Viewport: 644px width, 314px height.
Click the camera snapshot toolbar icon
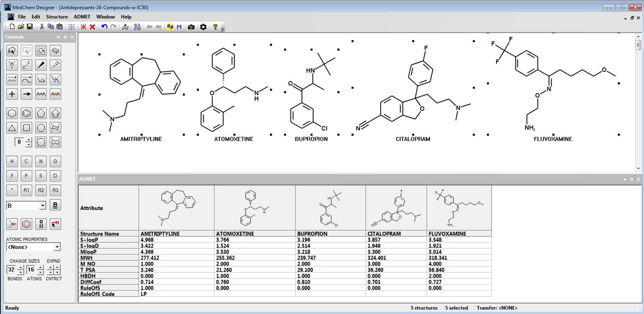(191, 27)
